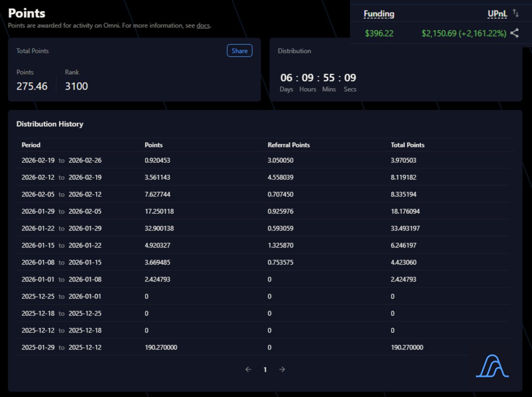Click referral points value 1.325870
Screen dimensions: 532x397
click(281, 245)
